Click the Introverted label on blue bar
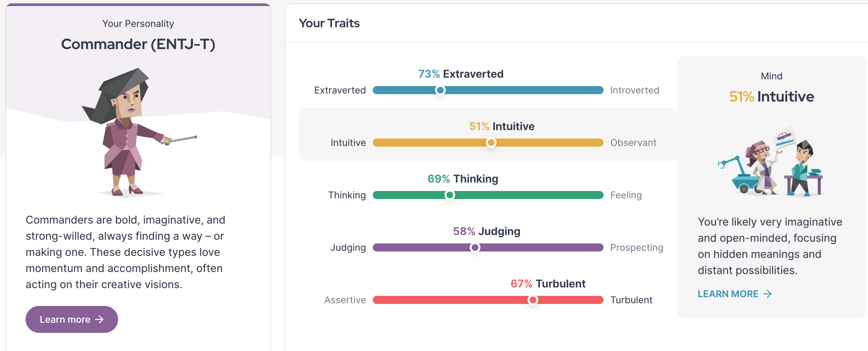868x351 pixels. point(635,90)
